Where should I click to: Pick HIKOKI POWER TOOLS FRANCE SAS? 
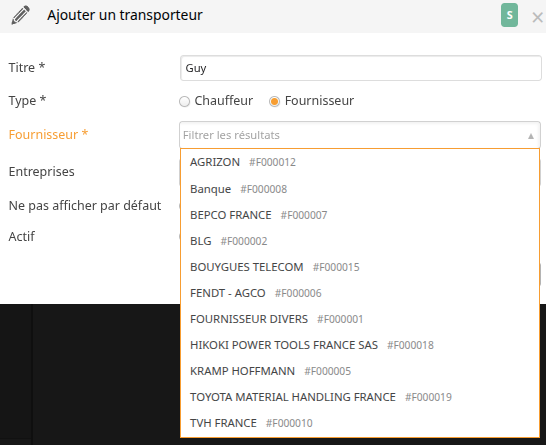pyautogui.click(x=360, y=345)
